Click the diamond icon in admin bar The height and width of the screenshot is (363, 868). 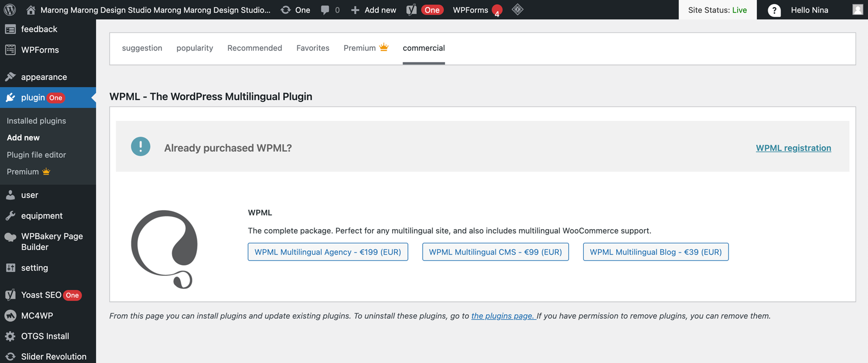(518, 9)
